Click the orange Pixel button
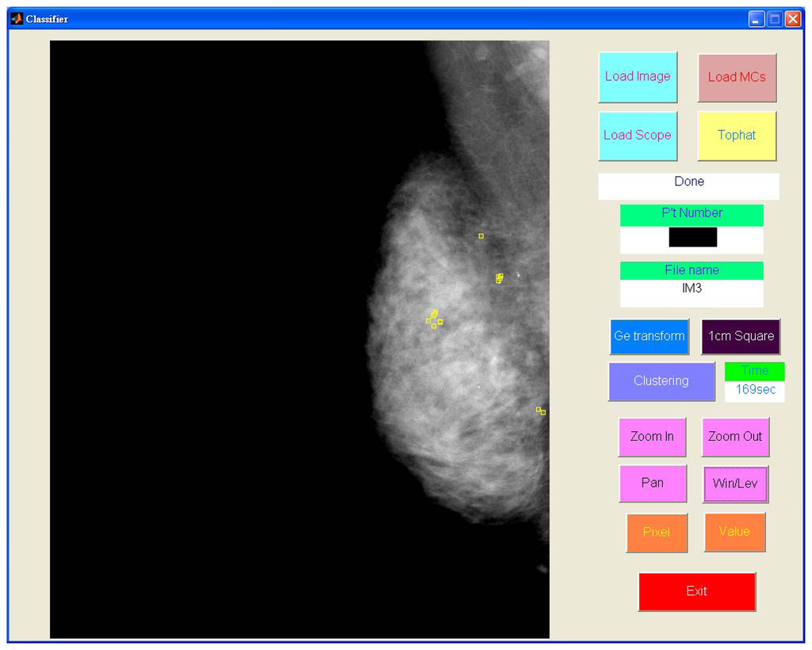 click(x=657, y=533)
